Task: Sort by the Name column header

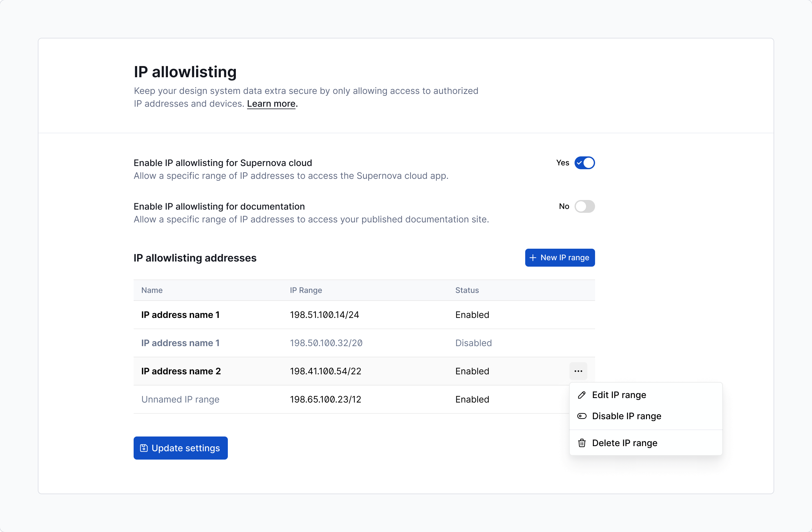Action: pos(152,290)
